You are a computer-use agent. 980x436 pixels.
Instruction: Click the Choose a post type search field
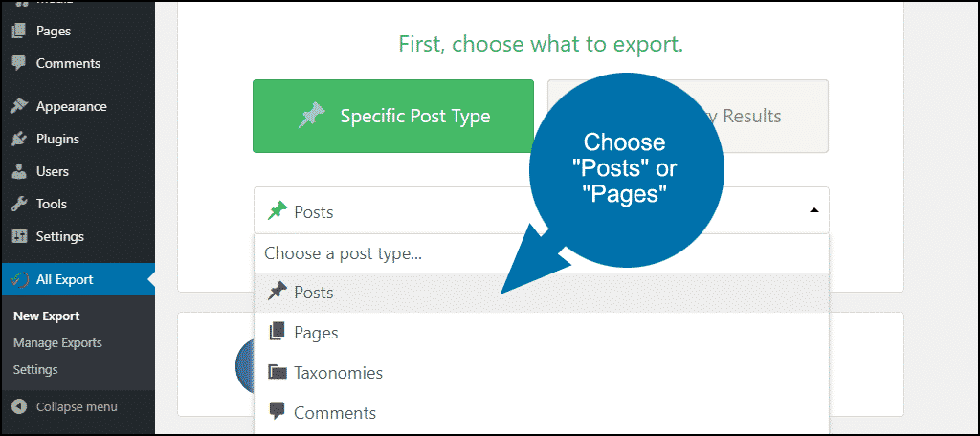click(x=542, y=253)
